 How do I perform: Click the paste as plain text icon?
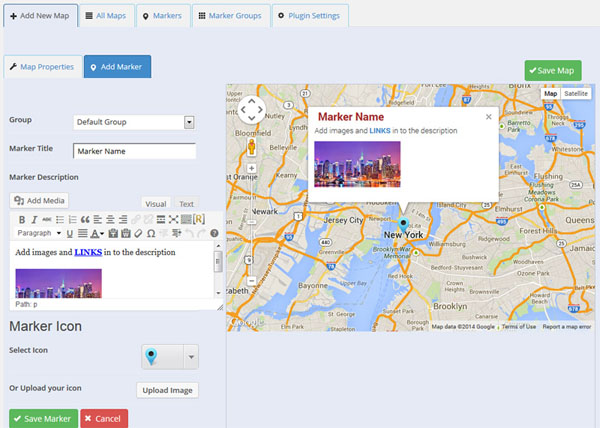pos(113,233)
